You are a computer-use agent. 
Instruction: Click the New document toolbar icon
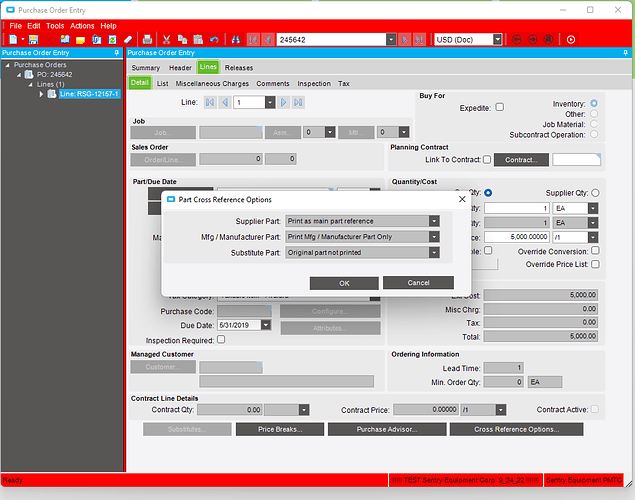click(x=13, y=40)
